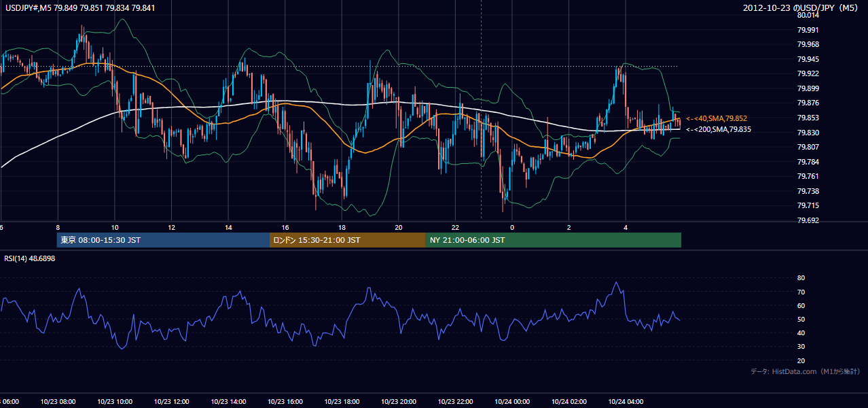Click the 2012-10-23 USD/JPY (M5) title
The width and height of the screenshot is (868, 408).
(801, 7)
